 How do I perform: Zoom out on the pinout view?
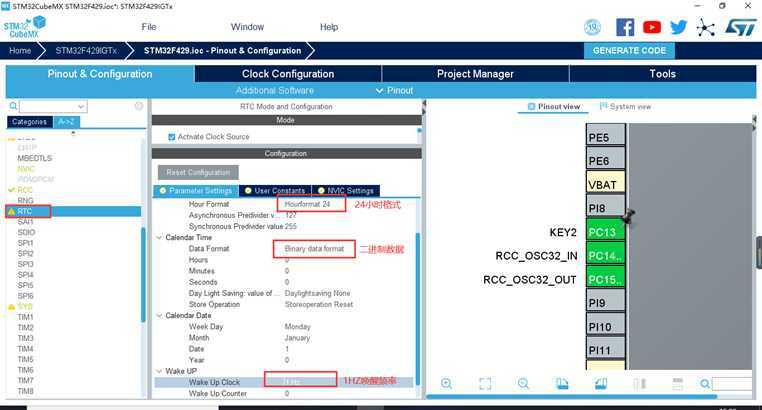[x=523, y=384]
